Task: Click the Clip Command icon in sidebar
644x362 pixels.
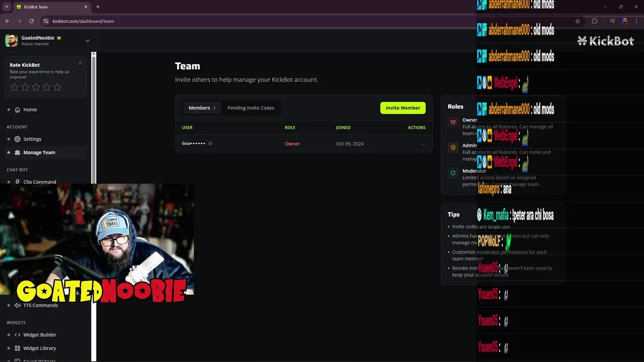Action: tap(18, 182)
